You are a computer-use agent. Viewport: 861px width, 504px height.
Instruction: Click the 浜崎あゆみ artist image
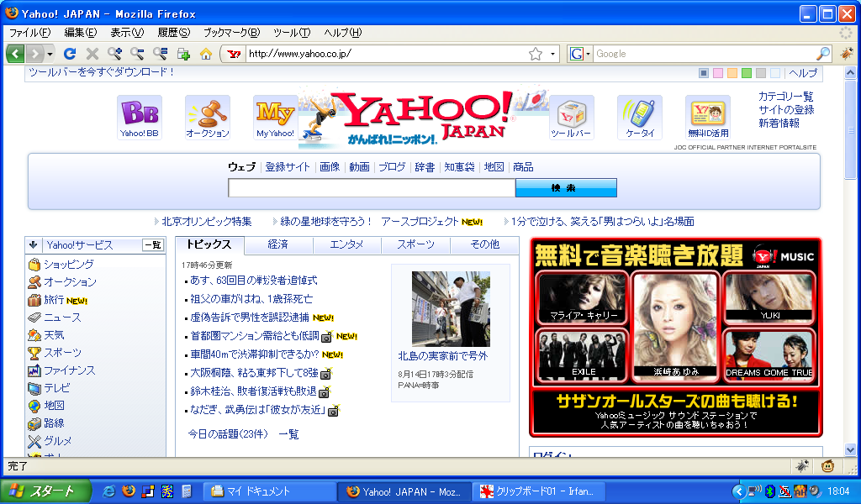(675, 326)
